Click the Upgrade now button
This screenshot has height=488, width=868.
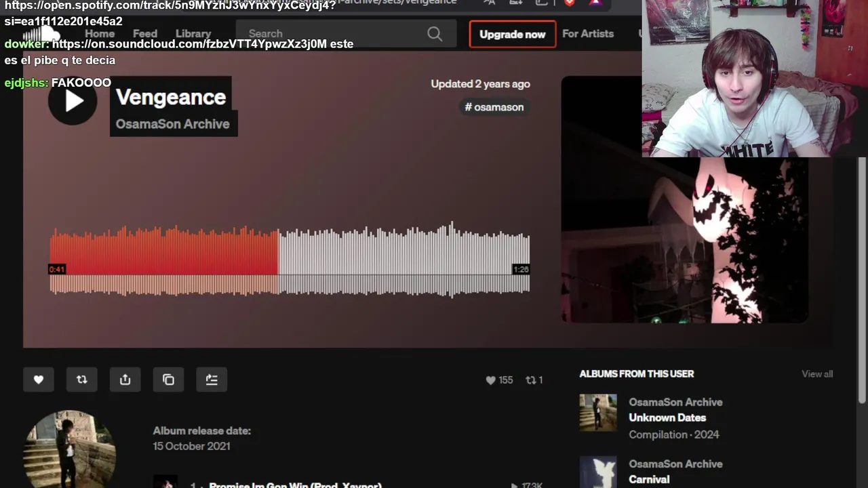(513, 34)
